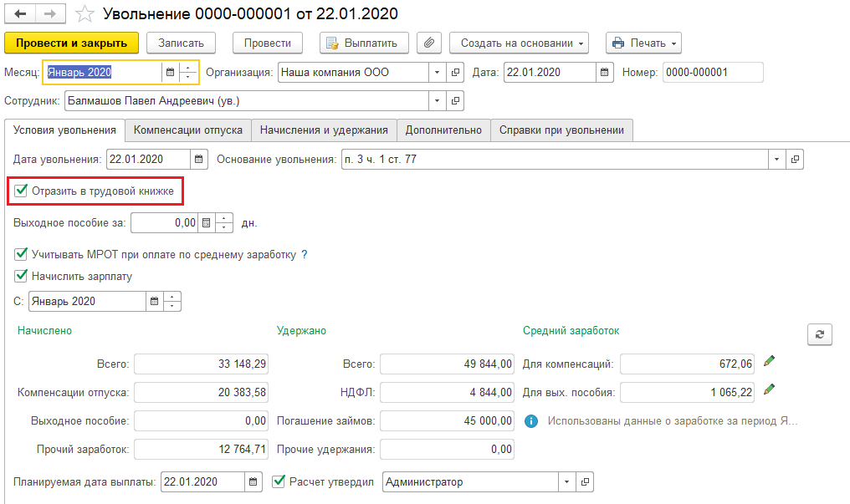This screenshot has height=504, width=850.
Task: Uncheck 'Отразить в трудовой книжке' checkbox
Action: [x=21, y=191]
